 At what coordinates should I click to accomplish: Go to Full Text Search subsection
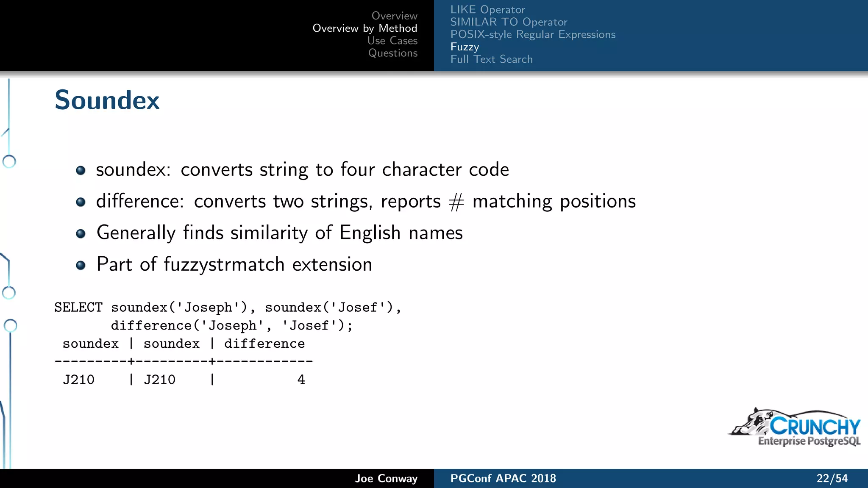491,59
